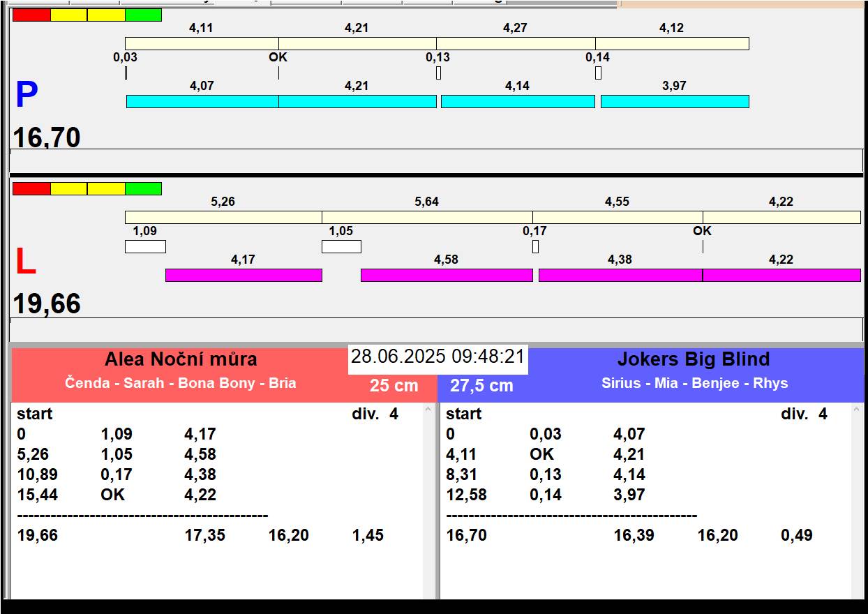Click the red light in lane P
Viewport: 868px width, 614px height.
tap(31, 15)
